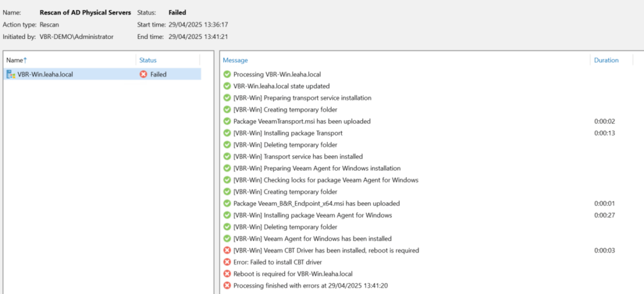Screen dimensions: 644x294
Task: Click the check icon for 'Preparing transport service installation'
Action: 226,98
